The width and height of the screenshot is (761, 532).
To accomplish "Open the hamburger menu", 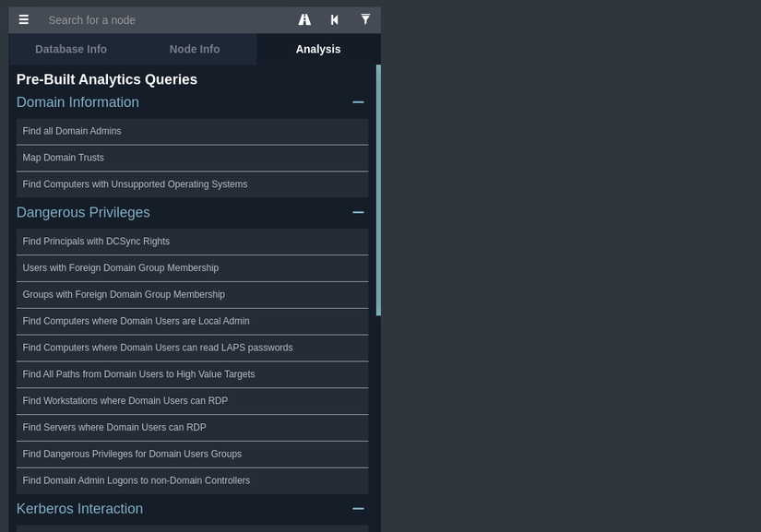I will tap(24, 20).
